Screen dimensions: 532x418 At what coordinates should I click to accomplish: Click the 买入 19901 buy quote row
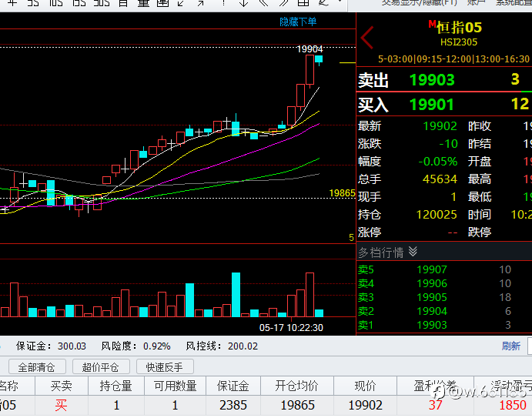444,104
